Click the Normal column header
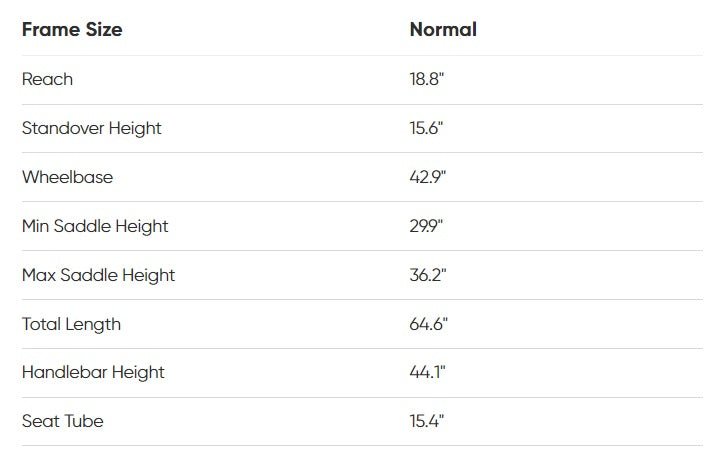This screenshot has height=469, width=723. (443, 30)
